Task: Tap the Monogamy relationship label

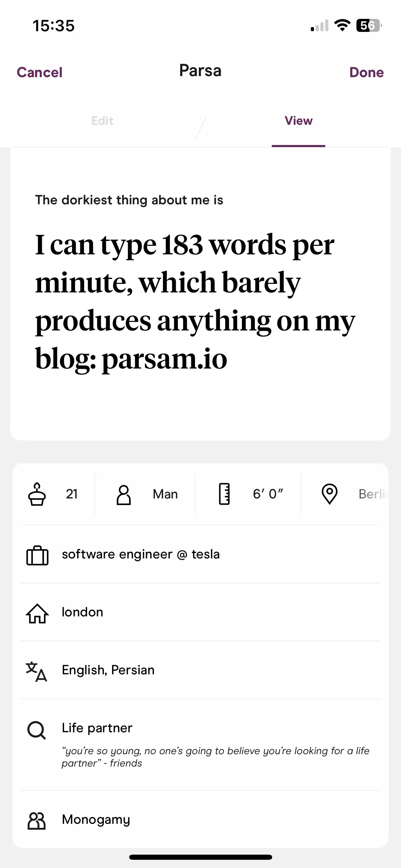Action: click(96, 820)
